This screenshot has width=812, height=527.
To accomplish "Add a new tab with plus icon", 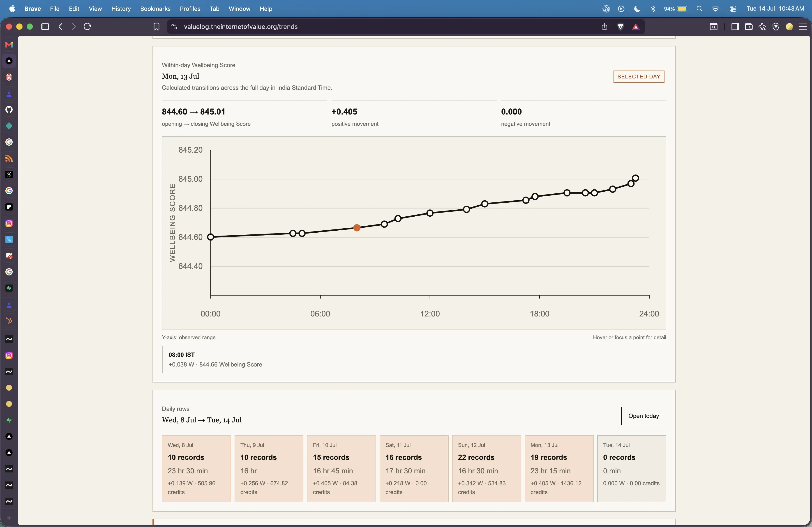I will point(9,518).
